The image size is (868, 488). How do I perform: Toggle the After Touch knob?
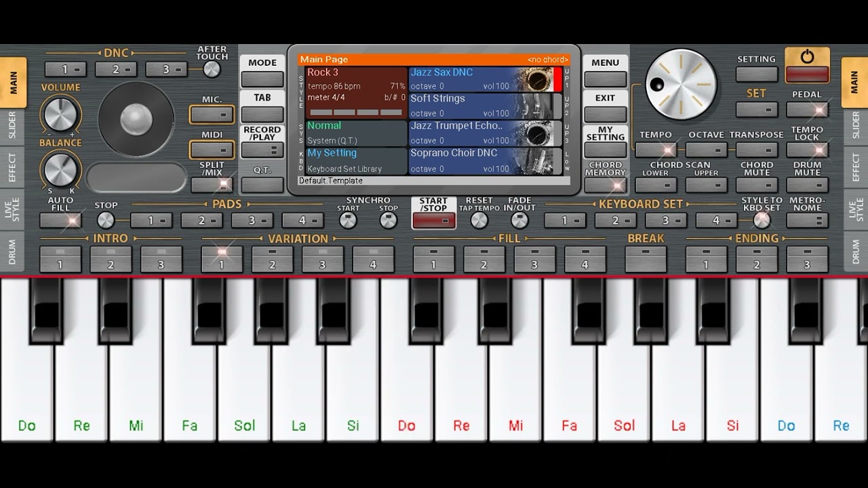click(x=212, y=69)
